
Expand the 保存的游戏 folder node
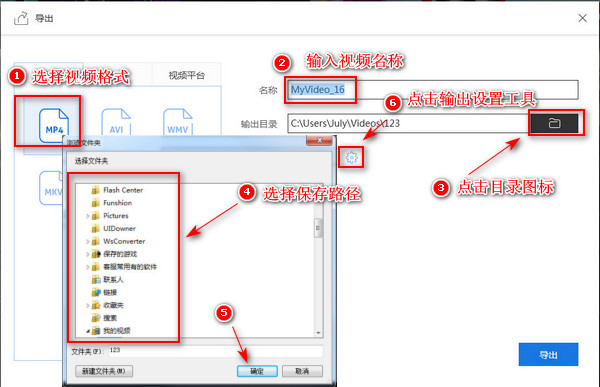pyautogui.click(x=87, y=254)
